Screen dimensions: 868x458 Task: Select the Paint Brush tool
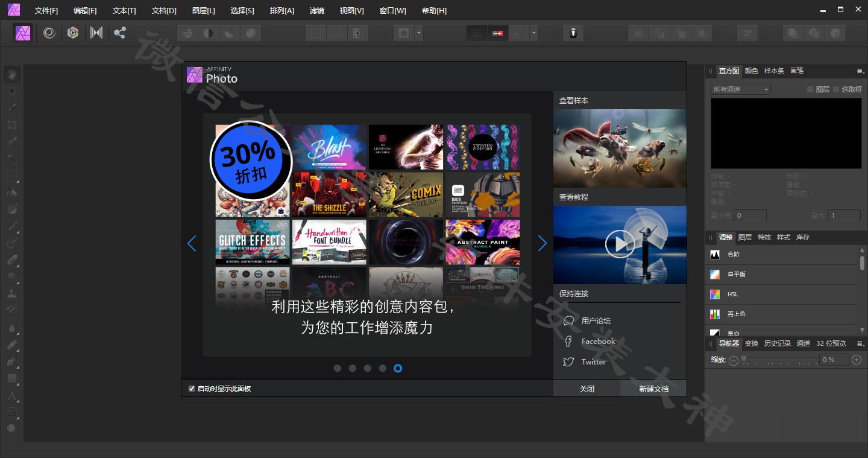point(12,227)
